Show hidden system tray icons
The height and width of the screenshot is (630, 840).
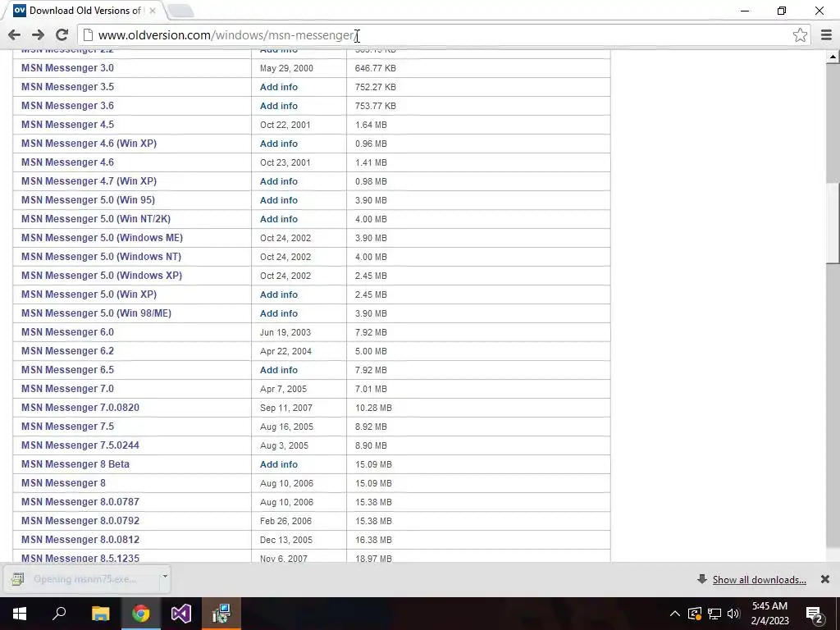point(675,614)
